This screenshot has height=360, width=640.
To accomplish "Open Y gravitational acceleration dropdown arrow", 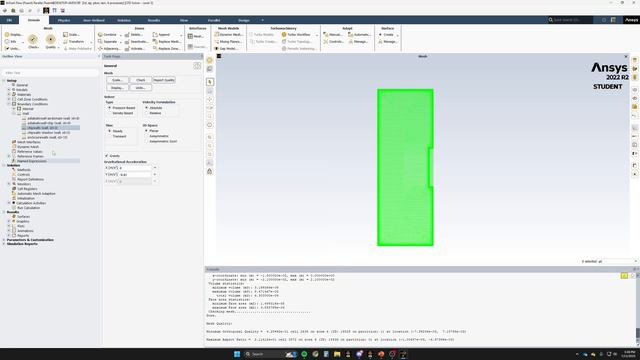I will 155,174.
